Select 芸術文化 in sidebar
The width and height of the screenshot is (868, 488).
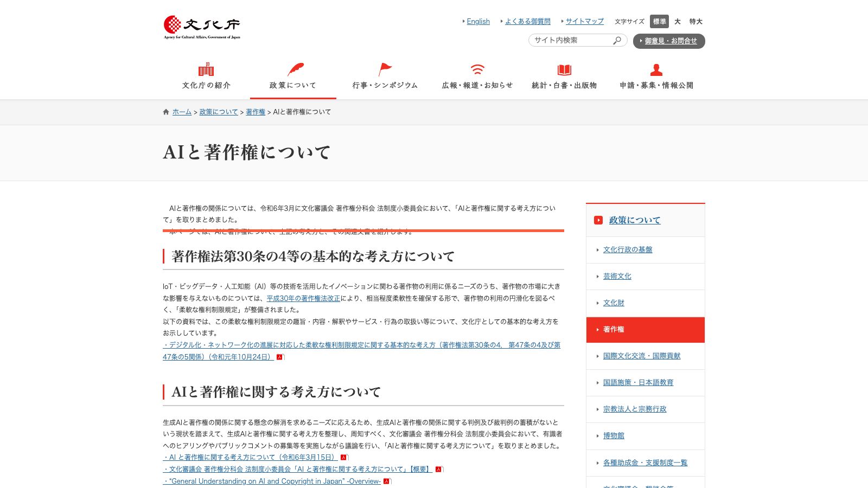(x=617, y=277)
